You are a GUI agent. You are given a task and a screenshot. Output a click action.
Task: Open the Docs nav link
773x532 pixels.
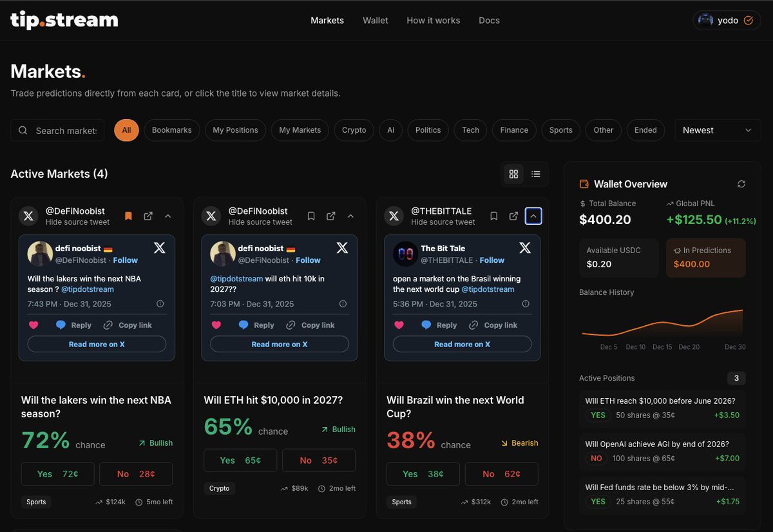489,21
